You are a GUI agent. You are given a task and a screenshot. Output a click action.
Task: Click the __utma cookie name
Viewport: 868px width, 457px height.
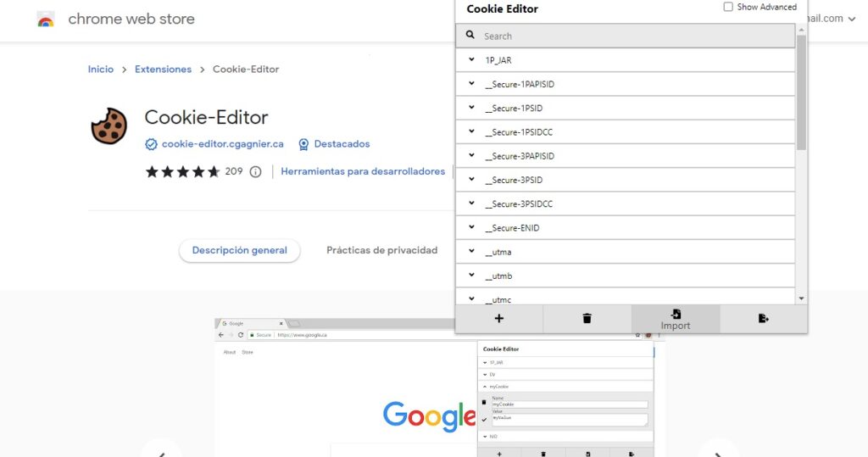[498, 252]
